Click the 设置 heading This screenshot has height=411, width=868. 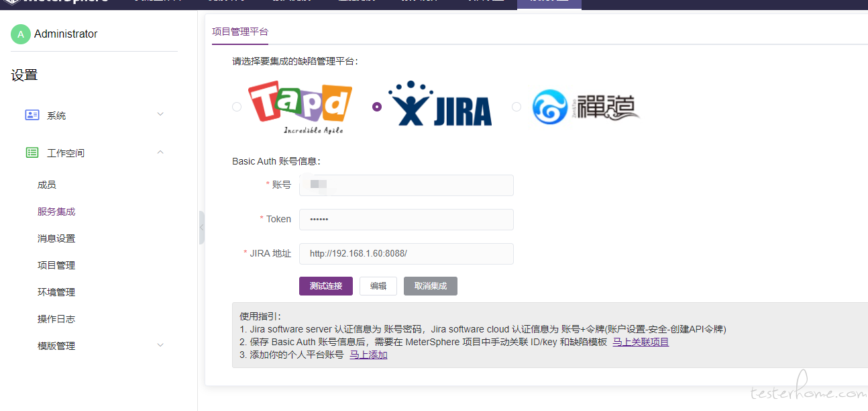[24, 75]
